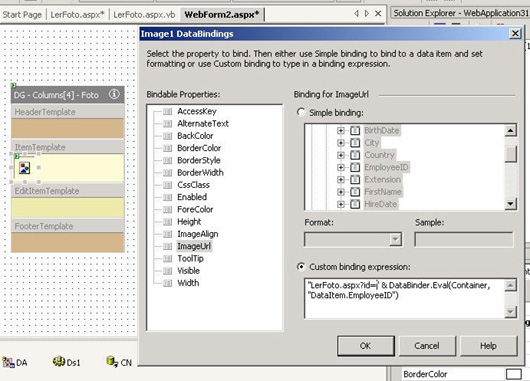
Task: Click the field list scroll down arrow
Action: pos(511,204)
